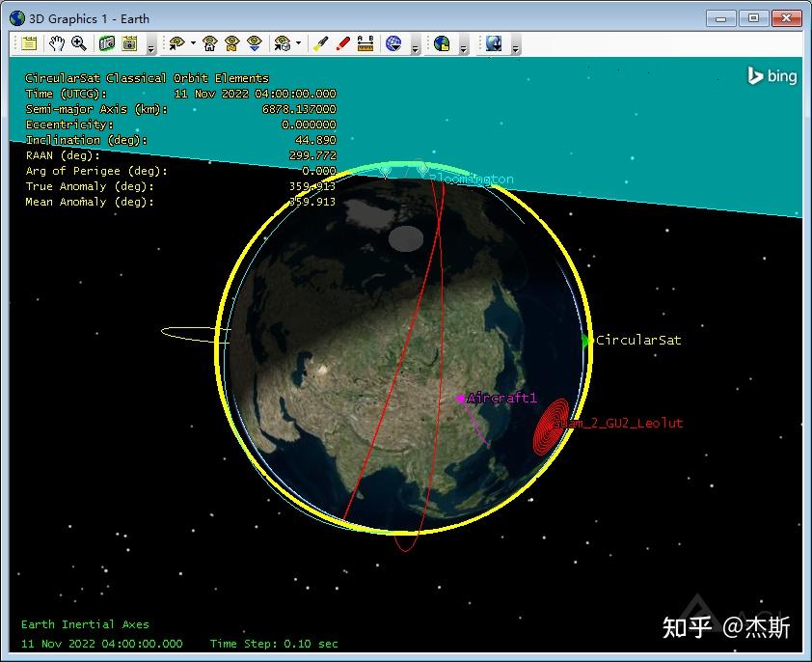Click the Earth globe imagery icon

(442, 43)
